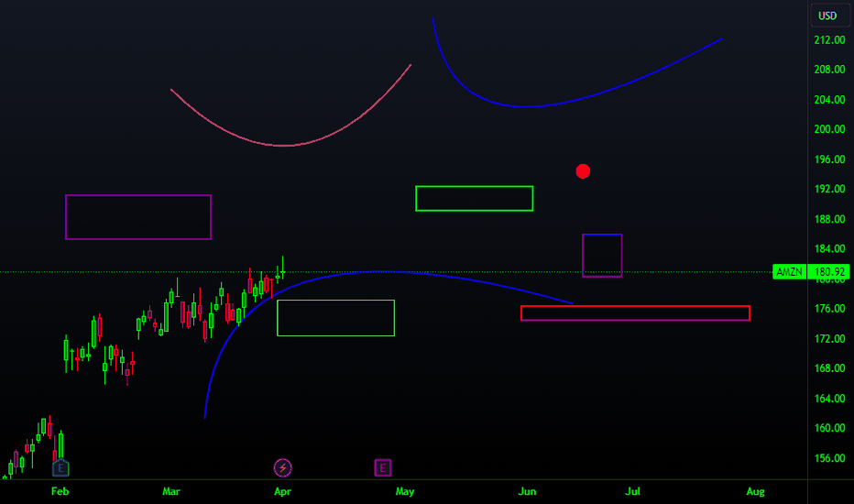The height and width of the screenshot is (504, 854).
Task: Click the 188.00 price axis label
Action: click(x=829, y=219)
